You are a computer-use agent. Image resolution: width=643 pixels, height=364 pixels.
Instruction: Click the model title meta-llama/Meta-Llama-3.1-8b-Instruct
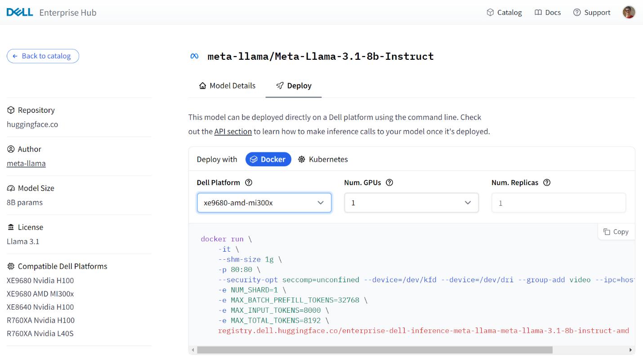point(321,56)
